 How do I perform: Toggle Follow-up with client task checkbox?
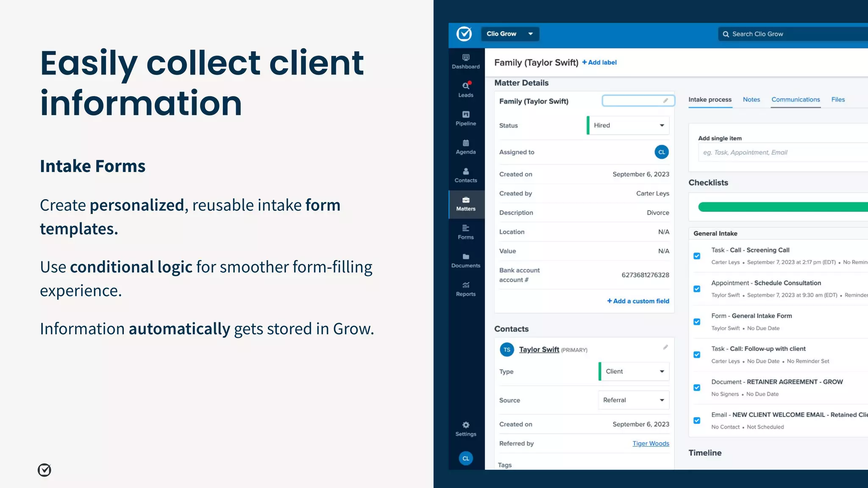pos(697,355)
